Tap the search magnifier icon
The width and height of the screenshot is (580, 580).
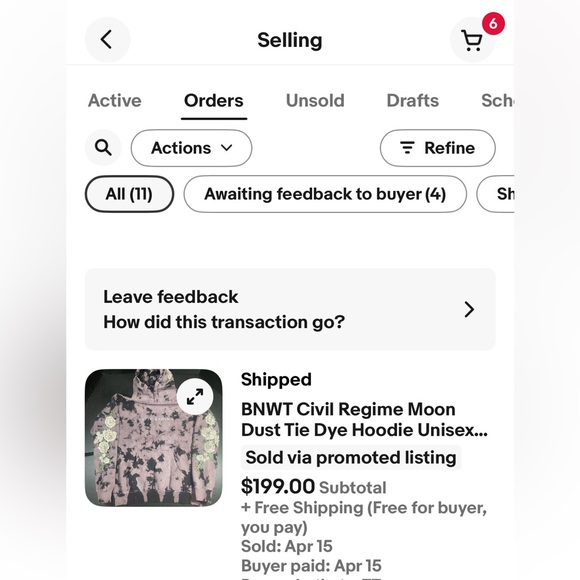pyautogui.click(x=103, y=148)
